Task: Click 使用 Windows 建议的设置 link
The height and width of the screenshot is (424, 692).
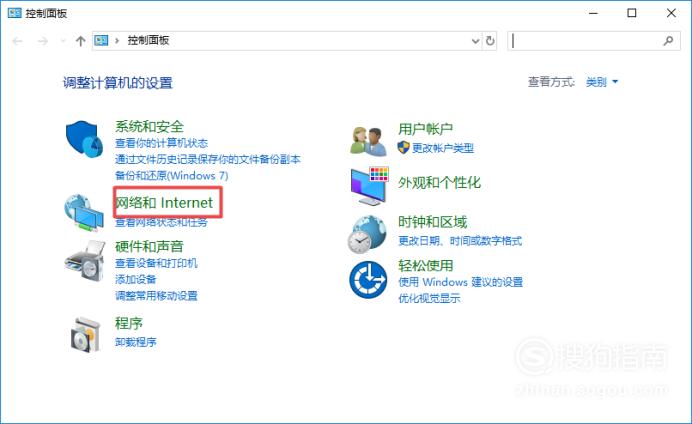Action: [x=460, y=282]
